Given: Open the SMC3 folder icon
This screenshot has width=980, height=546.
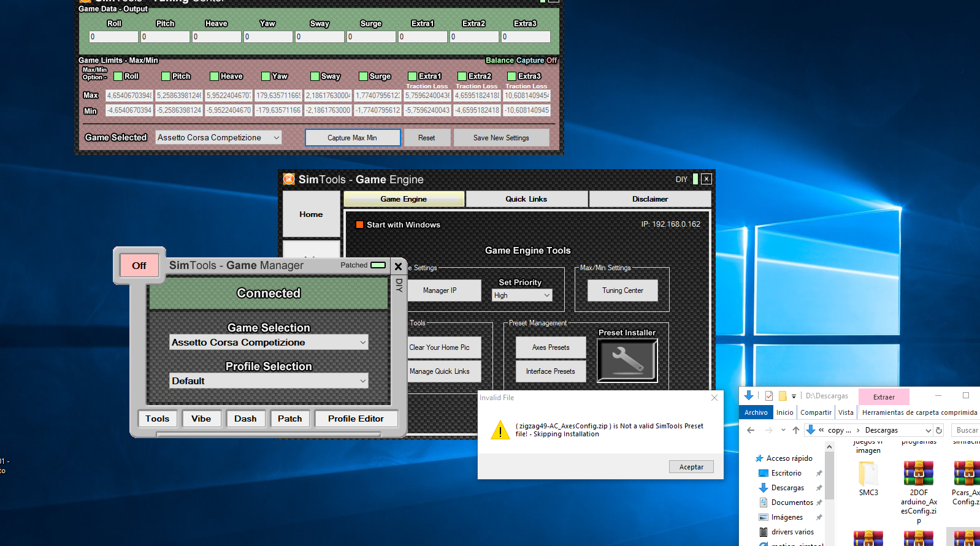Looking at the screenshot, I should (x=868, y=474).
